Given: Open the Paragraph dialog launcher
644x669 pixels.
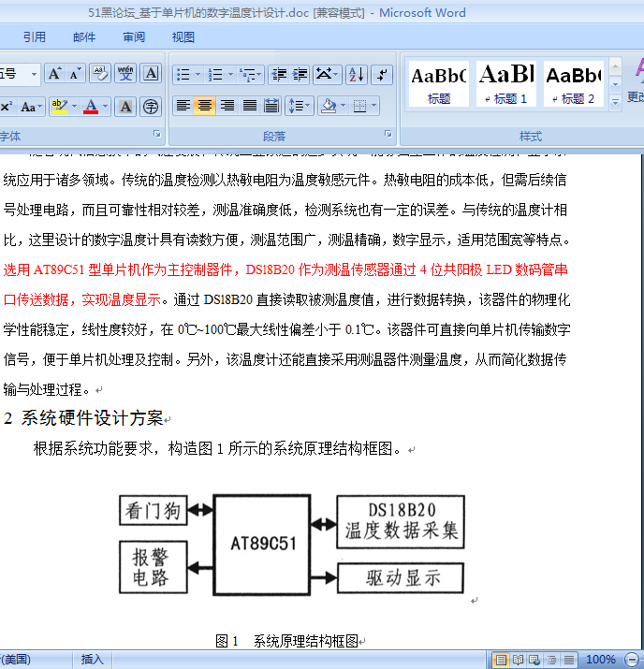Looking at the screenshot, I should tap(388, 134).
